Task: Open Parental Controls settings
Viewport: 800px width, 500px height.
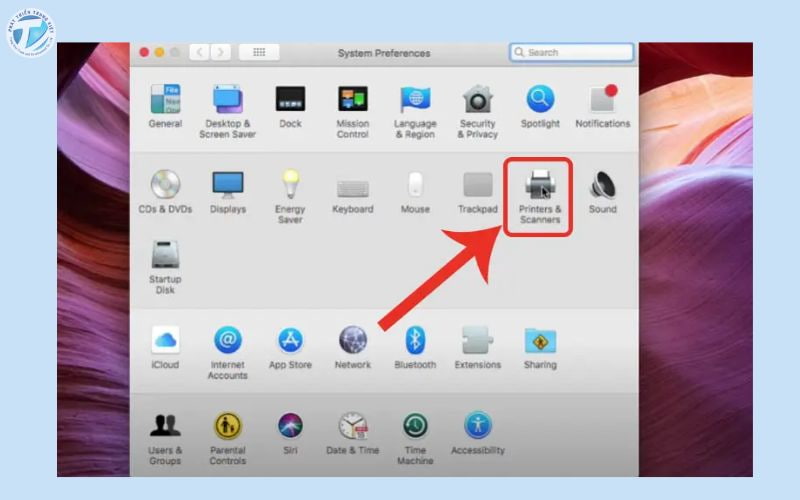Action: [227, 427]
